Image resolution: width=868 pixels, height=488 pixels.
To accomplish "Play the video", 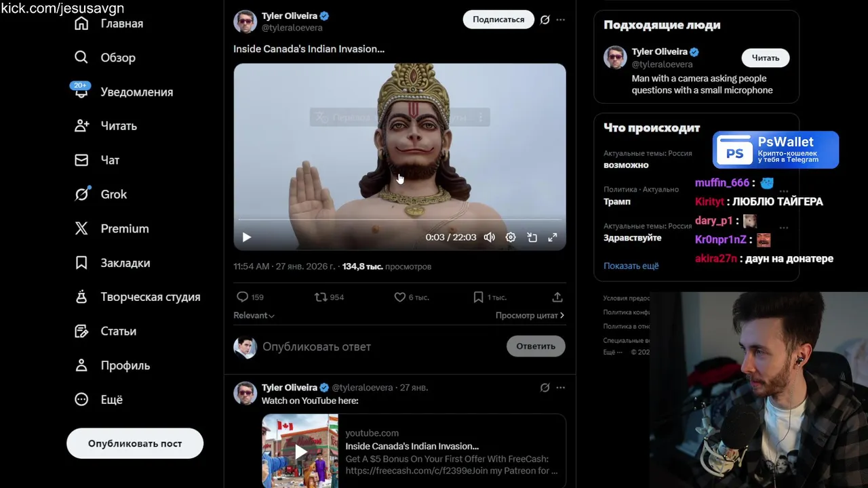I will [x=247, y=237].
